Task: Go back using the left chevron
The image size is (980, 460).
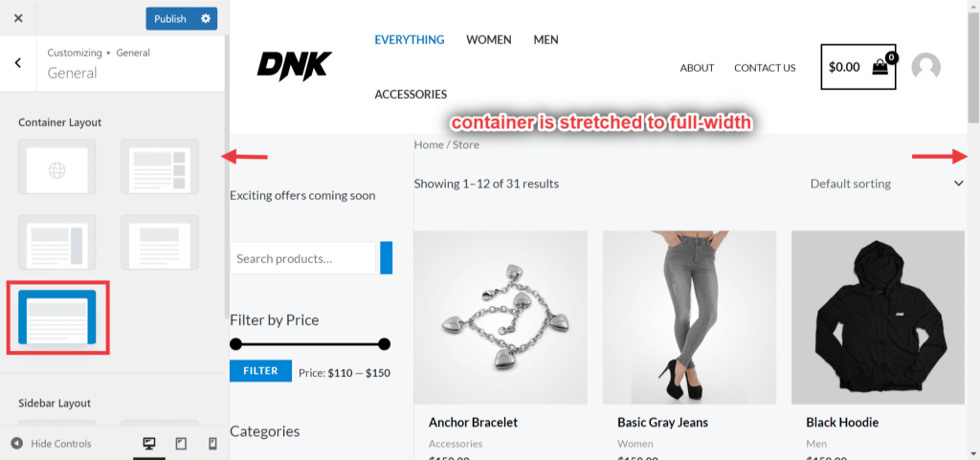Action: (x=18, y=62)
